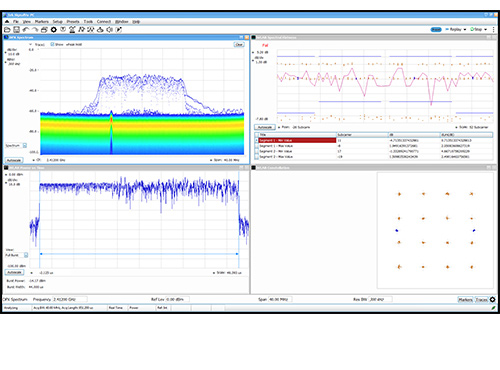Click the blue Preset button
The height and width of the screenshot is (370, 500).
click(436, 30)
